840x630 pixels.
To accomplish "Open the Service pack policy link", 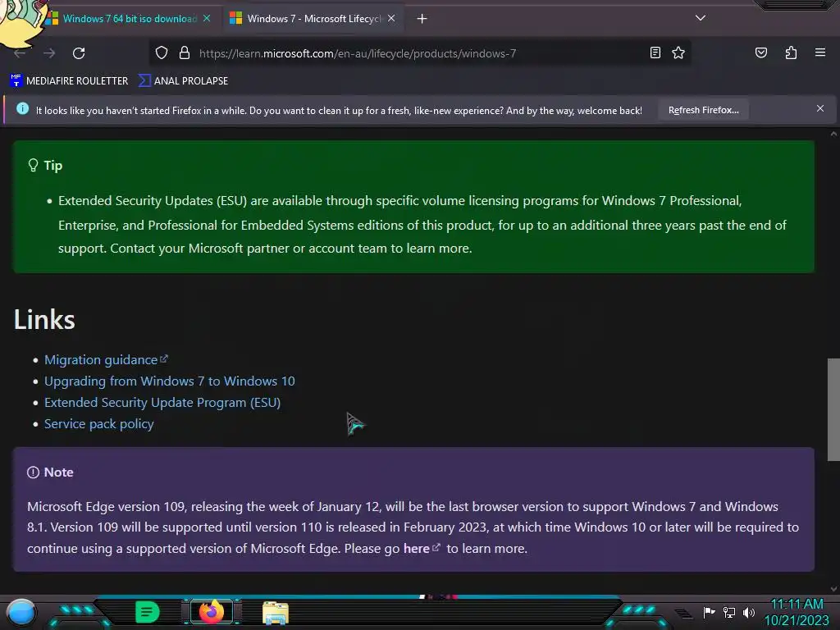I will [99, 424].
